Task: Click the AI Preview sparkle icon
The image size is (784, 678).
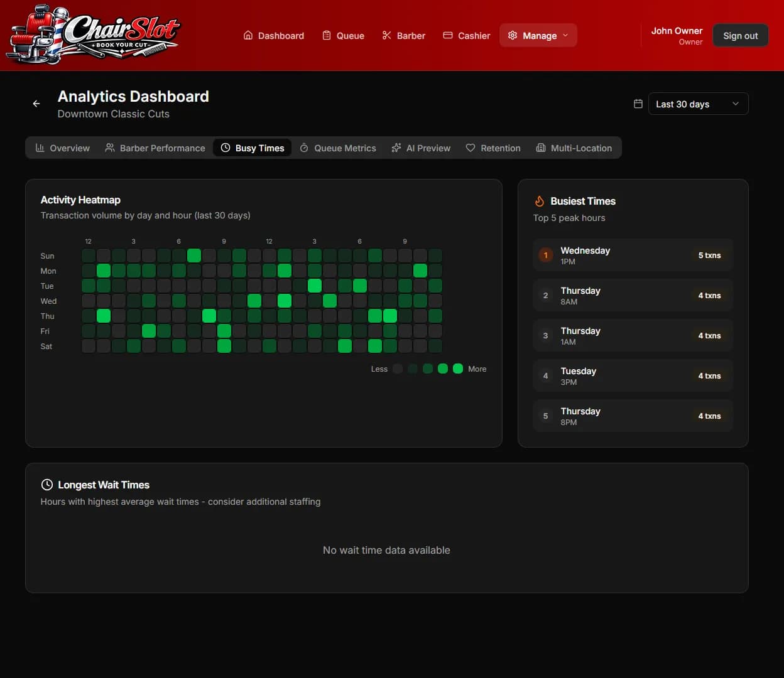Action: (x=396, y=148)
